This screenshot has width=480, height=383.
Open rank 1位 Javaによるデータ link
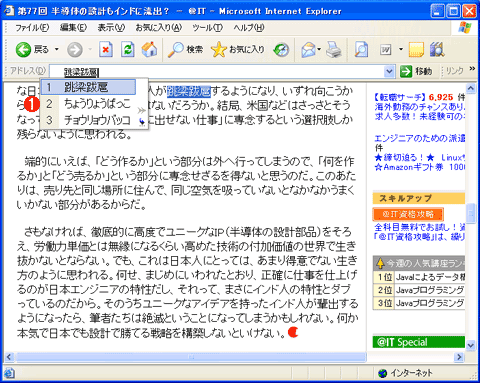[x=430, y=277]
